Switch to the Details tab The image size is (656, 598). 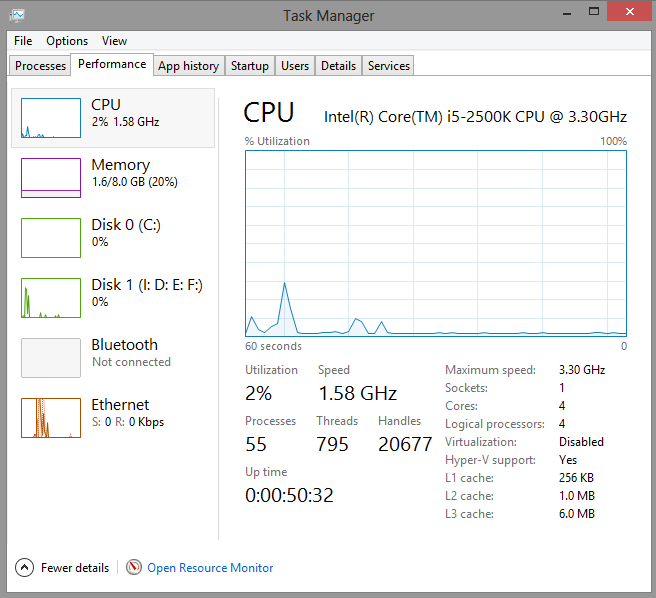338,66
